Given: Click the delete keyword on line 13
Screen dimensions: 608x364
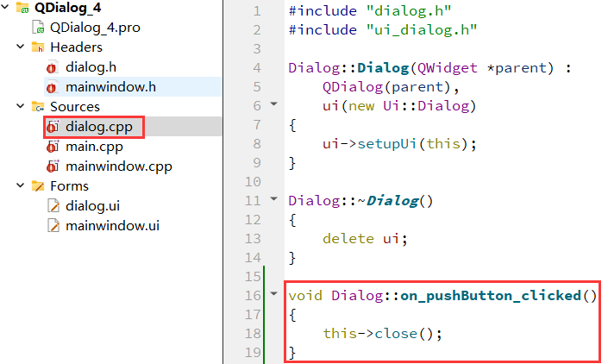Looking at the screenshot, I should (x=348, y=238).
